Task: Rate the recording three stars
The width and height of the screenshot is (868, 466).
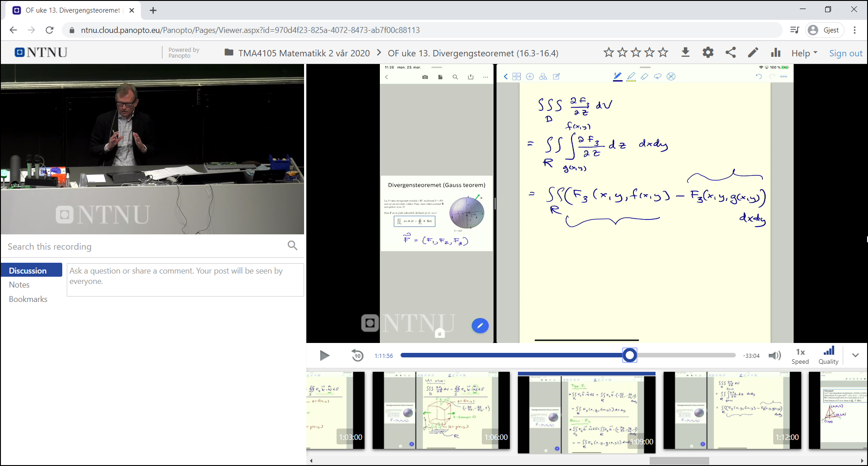Action: (636, 53)
